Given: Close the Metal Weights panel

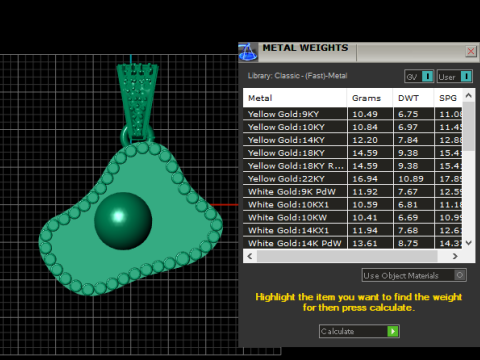Looking at the screenshot, I should [471, 51].
